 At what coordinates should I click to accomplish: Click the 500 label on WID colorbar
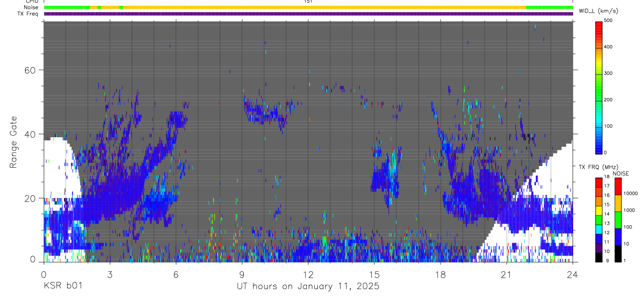(x=608, y=20)
